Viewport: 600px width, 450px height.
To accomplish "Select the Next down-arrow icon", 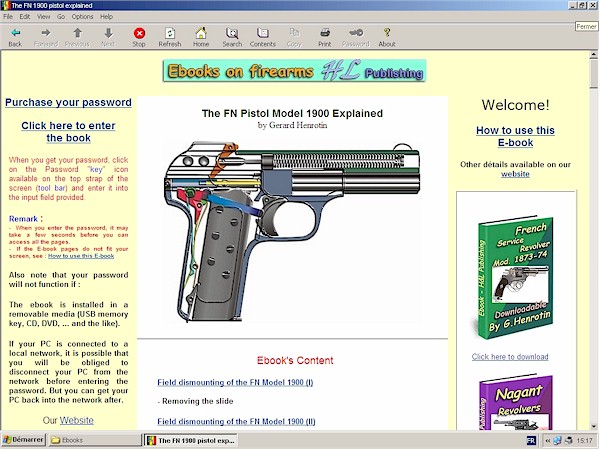I will pyautogui.click(x=108, y=33).
